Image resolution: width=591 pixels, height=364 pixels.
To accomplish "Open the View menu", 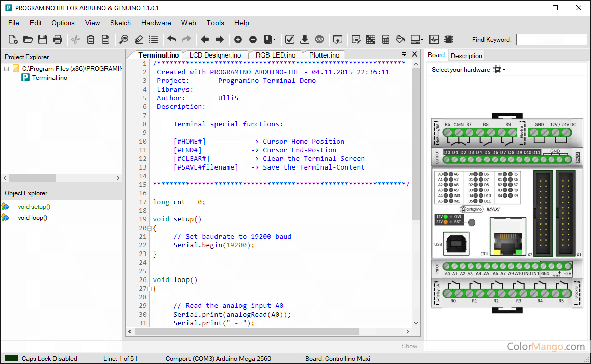I will coord(92,23).
